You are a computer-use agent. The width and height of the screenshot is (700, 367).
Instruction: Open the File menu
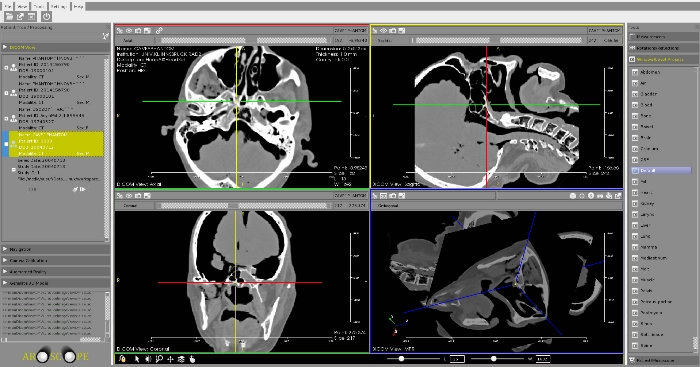pyautogui.click(x=8, y=6)
